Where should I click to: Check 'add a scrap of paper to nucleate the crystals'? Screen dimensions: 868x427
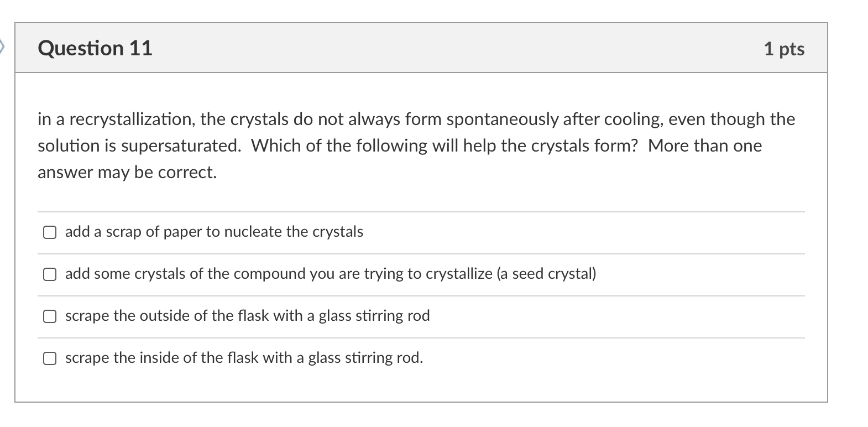(50, 232)
